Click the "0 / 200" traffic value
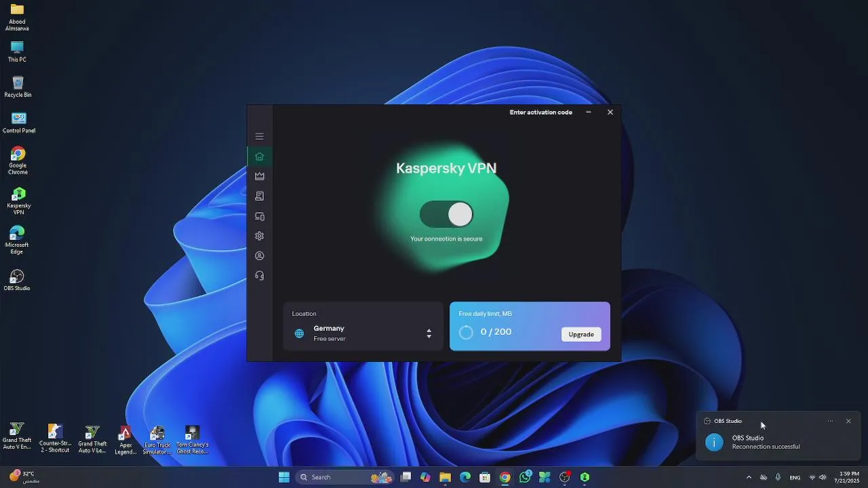The width and height of the screenshot is (868, 488). (x=496, y=331)
